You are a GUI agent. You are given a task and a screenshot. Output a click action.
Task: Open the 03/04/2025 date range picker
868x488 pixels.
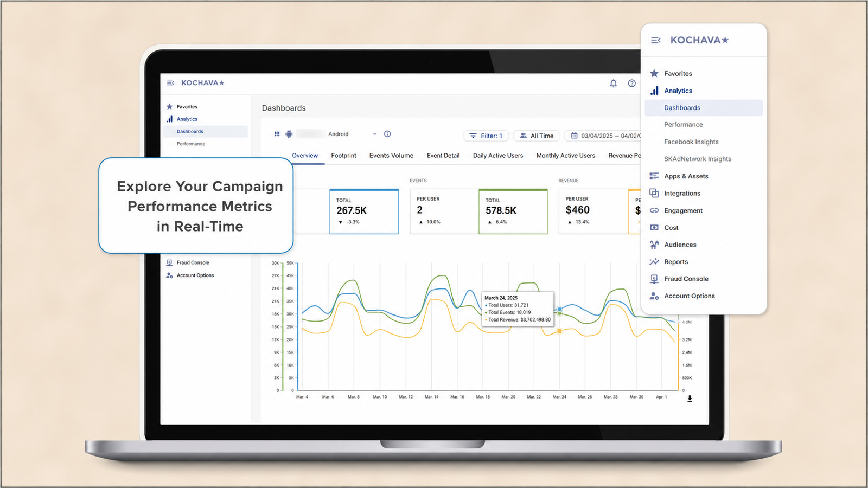pos(603,136)
